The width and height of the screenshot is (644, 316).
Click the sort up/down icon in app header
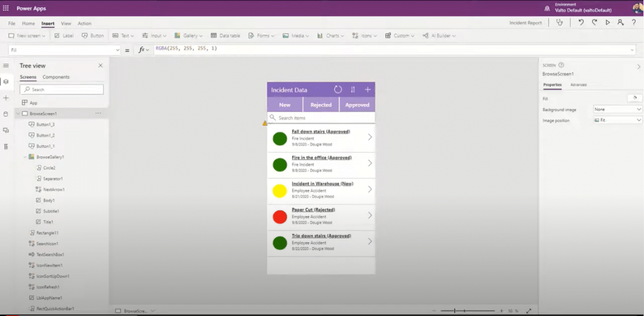[x=353, y=89]
